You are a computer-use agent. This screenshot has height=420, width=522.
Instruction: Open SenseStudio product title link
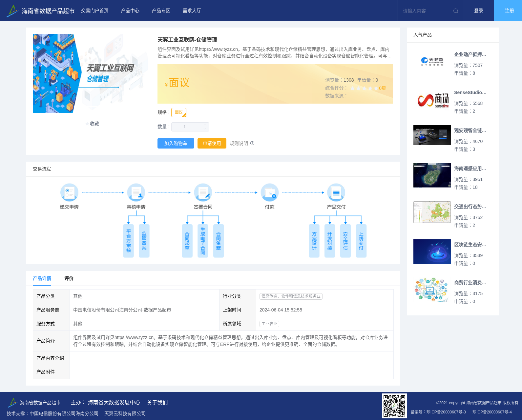point(470,92)
